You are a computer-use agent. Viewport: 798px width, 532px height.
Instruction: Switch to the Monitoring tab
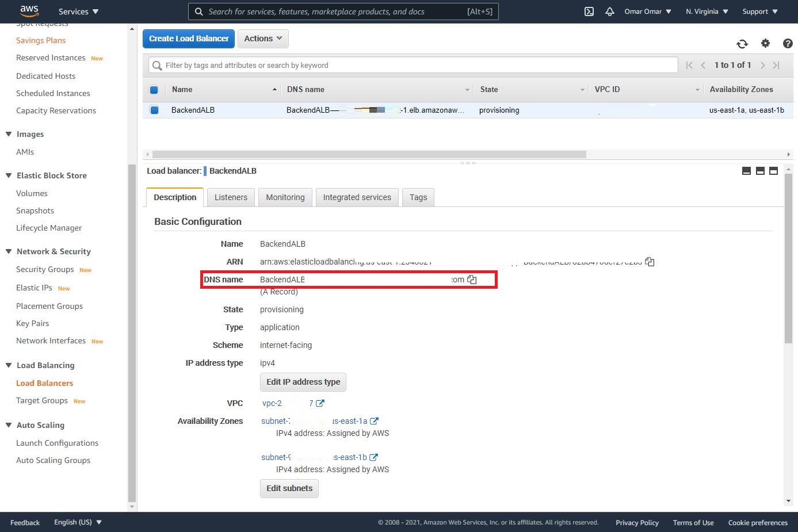[x=285, y=197]
